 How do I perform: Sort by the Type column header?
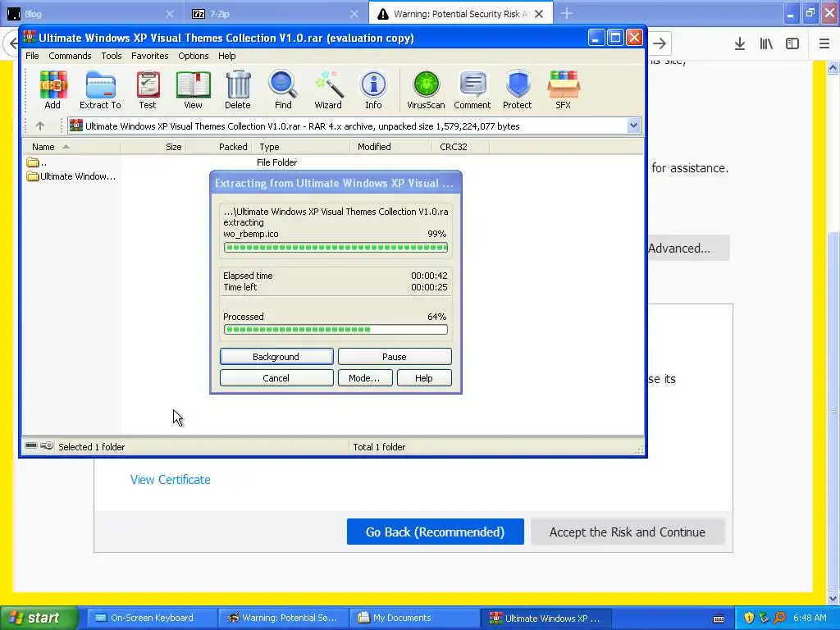pyautogui.click(x=300, y=147)
